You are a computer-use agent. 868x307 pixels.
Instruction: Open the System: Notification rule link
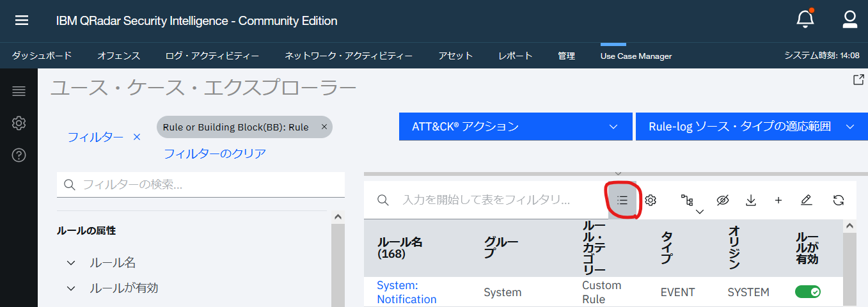(407, 292)
